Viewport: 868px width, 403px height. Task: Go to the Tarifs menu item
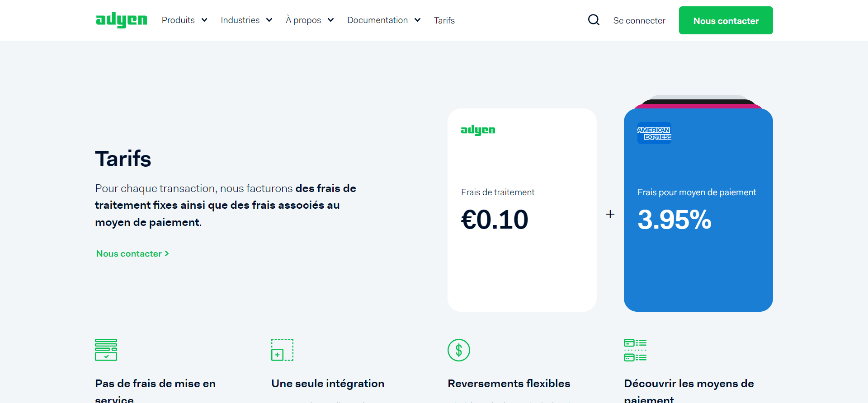[x=444, y=20]
